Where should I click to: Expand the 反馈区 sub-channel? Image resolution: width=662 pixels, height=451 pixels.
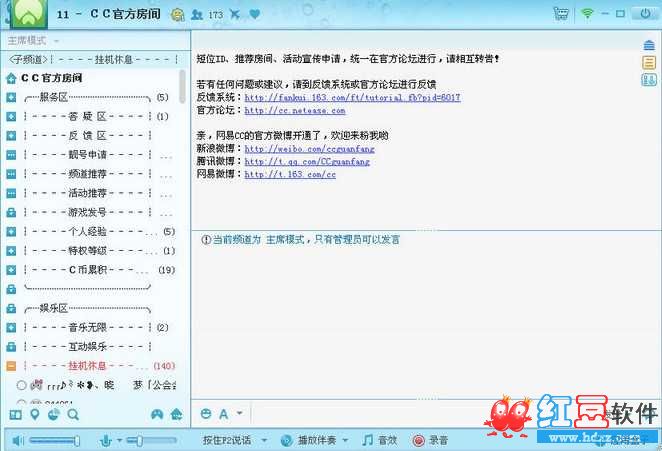pos(11,136)
